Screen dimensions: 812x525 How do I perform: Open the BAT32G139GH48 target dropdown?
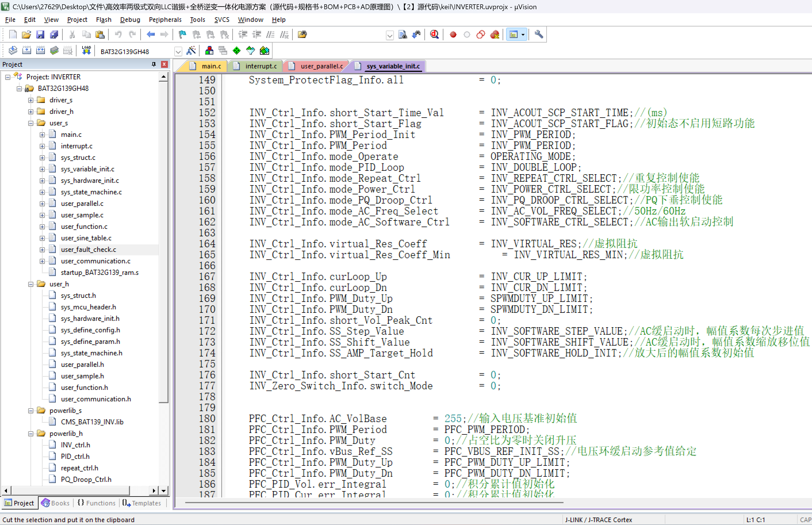(178, 51)
